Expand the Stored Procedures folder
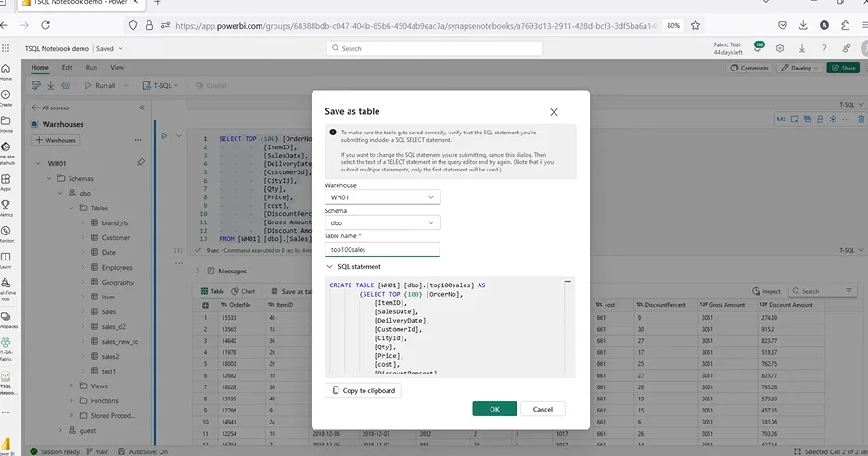The image size is (868, 456). coord(71,415)
